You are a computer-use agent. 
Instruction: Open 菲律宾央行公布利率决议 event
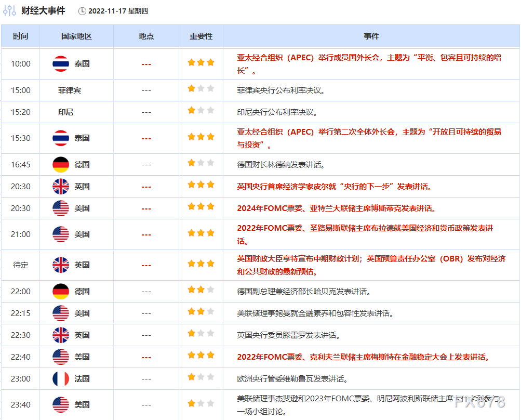click(x=281, y=90)
